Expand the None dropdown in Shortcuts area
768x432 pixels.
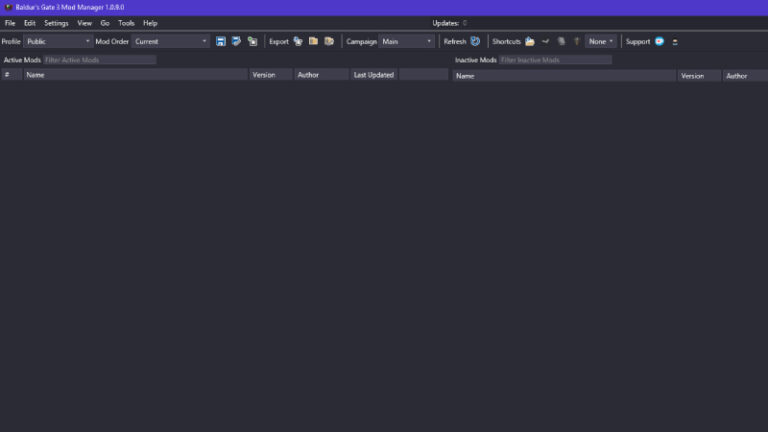click(x=601, y=41)
